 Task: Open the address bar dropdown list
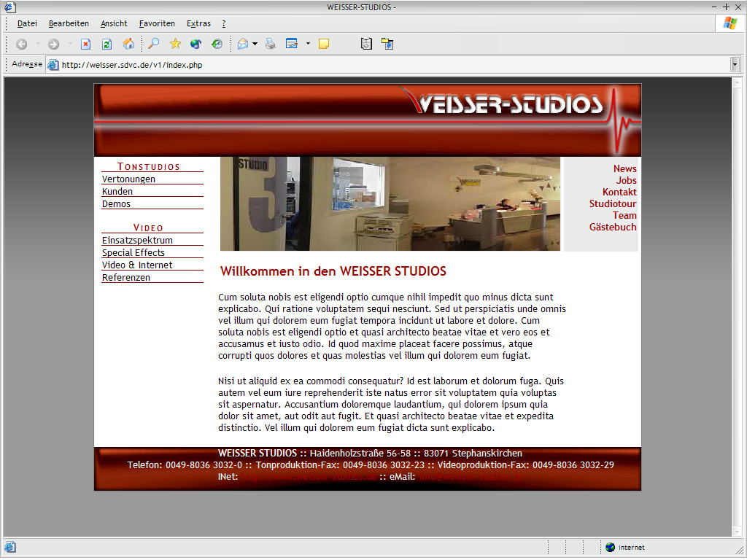735,65
